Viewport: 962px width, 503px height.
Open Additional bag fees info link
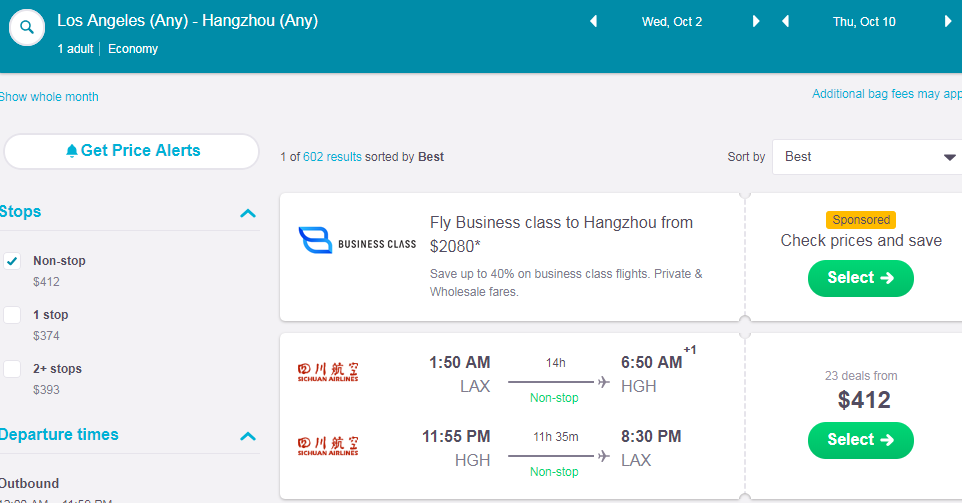[886, 94]
